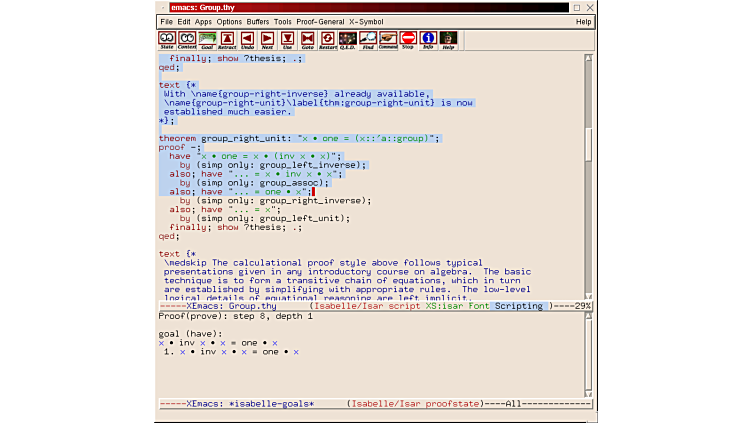Click the Scripting indicator in modeline
Image resolution: width=752 pixels, height=423 pixels.
pyautogui.click(x=520, y=306)
